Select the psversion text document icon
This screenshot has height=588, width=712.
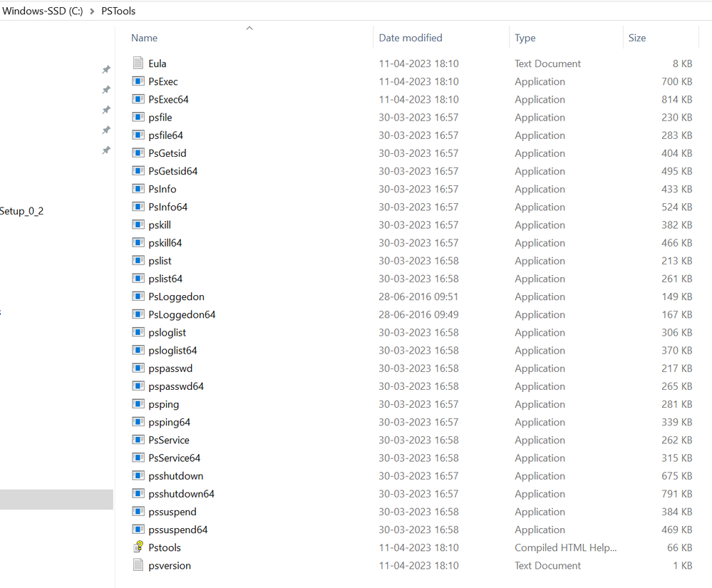138,565
